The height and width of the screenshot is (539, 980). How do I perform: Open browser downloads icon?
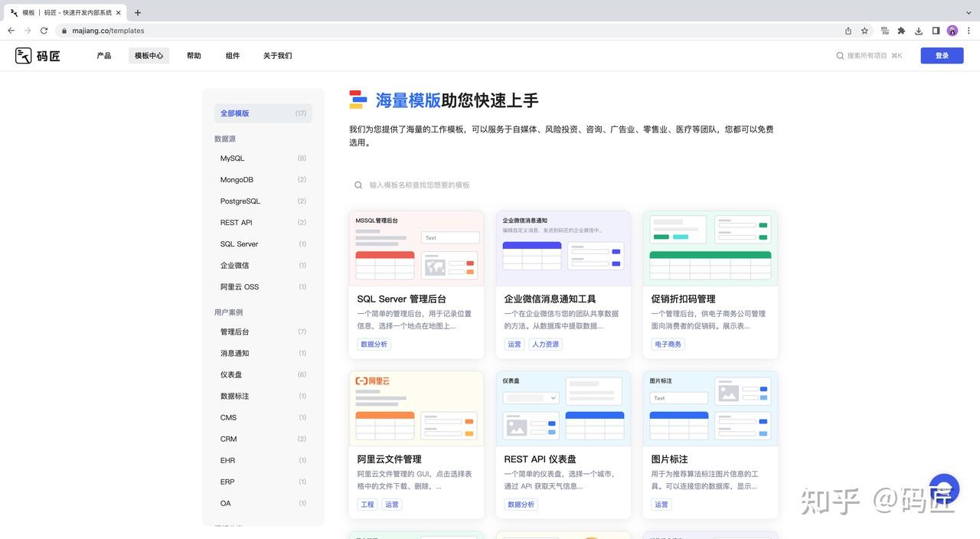(919, 31)
